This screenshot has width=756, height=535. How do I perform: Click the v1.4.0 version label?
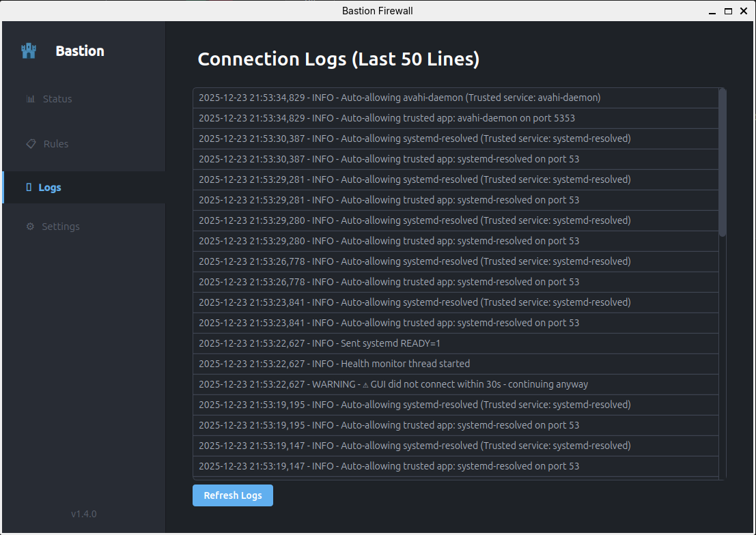click(x=83, y=513)
